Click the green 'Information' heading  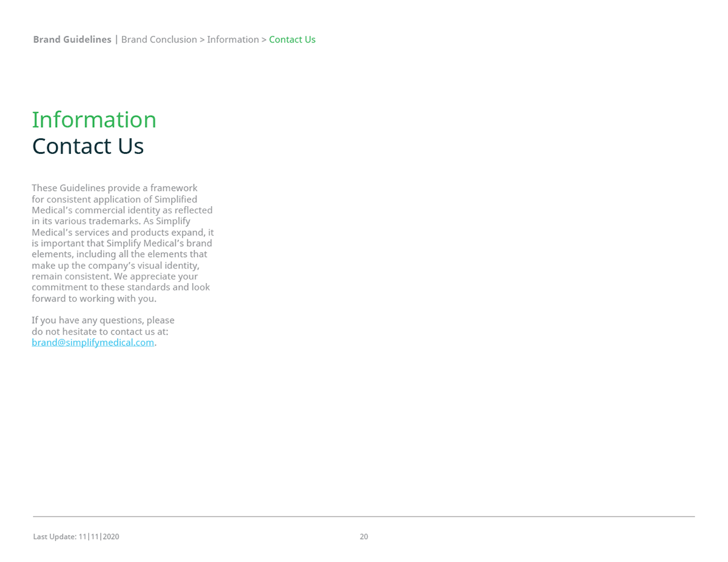(x=94, y=119)
